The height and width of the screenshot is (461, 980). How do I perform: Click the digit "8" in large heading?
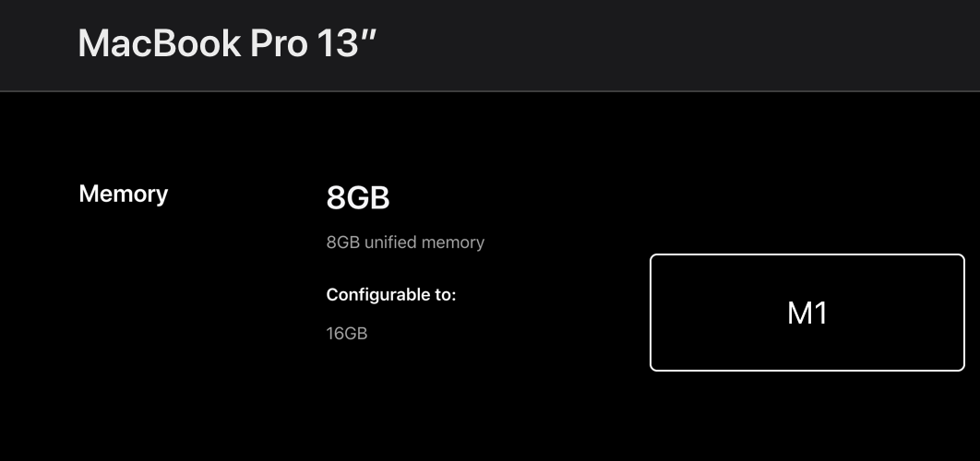pos(336,198)
